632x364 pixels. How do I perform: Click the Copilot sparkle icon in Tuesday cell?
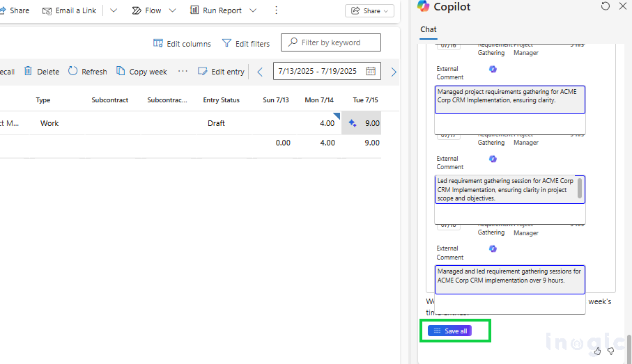pos(353,123)
